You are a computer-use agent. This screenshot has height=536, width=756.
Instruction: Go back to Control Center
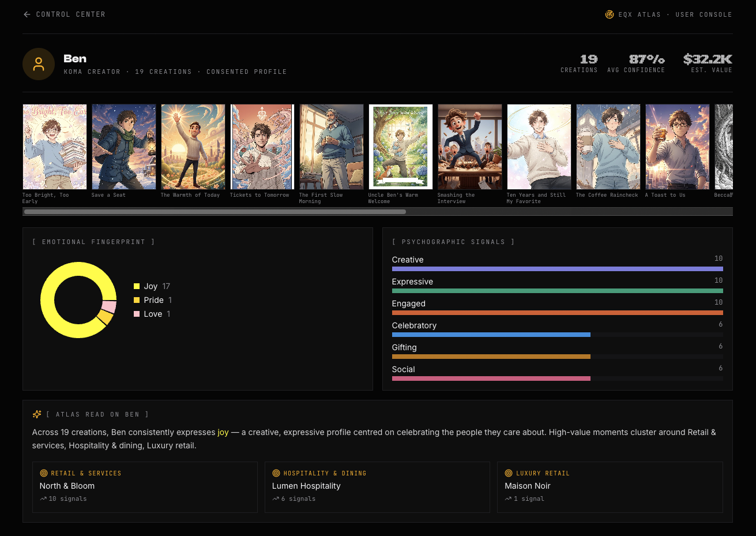(65, 14)
